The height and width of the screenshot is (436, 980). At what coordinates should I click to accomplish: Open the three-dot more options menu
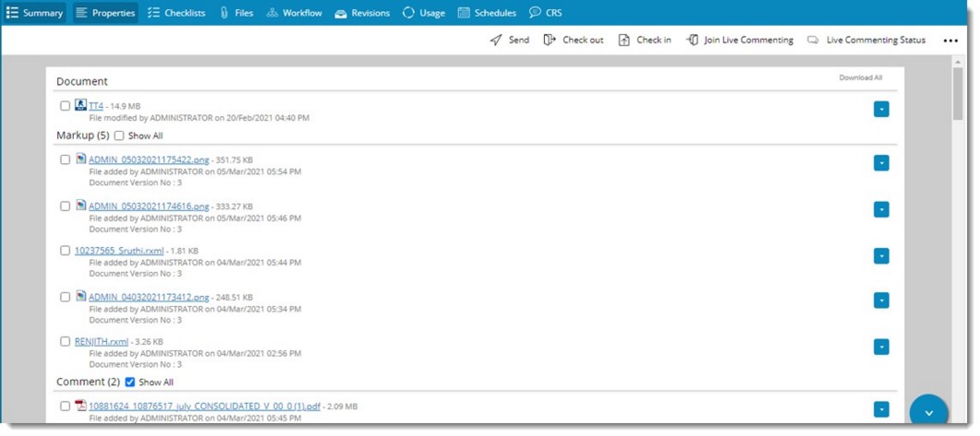click(x=950, y=41)
